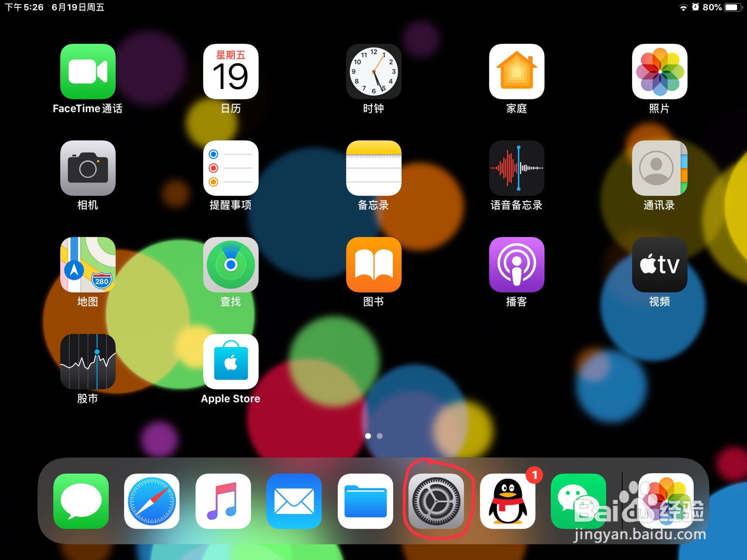Tap the battery 80% status indicator
Screen dimensions: 747x560
[x=722, y=7]
